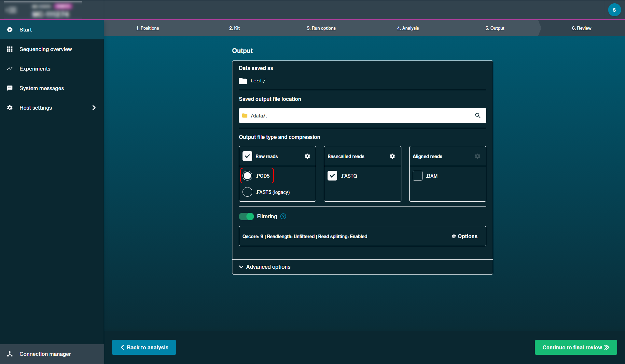Open Basecalled reads settings gear
The height and width of the screenshot is (364, 625).
(x=392, y=156)
